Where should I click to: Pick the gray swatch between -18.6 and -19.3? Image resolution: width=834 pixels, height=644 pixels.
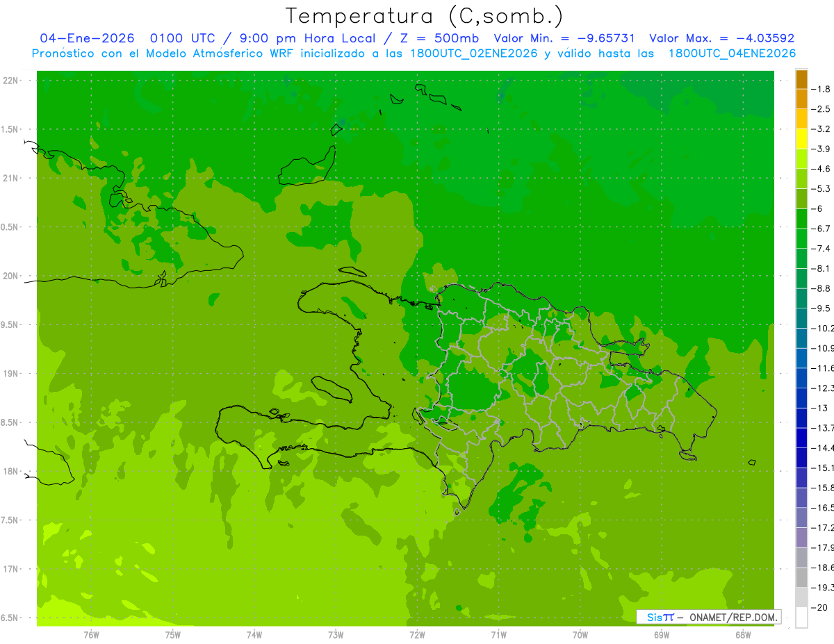tap(801, 577)
